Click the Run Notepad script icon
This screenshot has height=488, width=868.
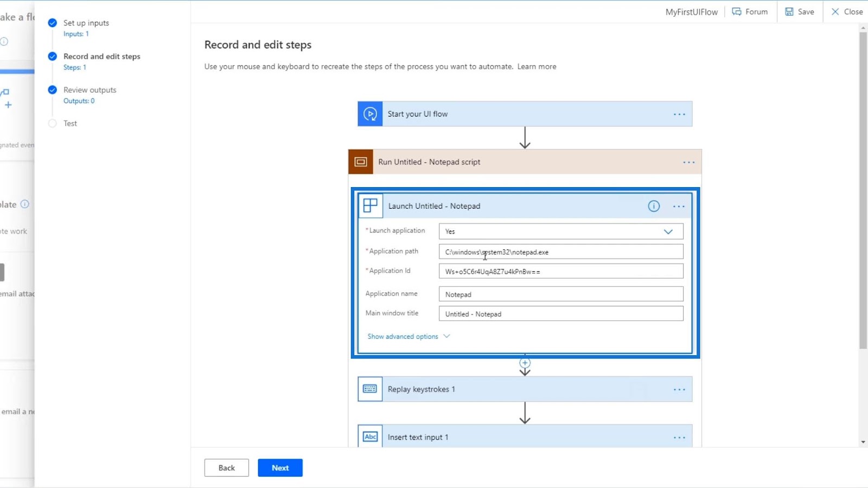[x=361, y=162]
